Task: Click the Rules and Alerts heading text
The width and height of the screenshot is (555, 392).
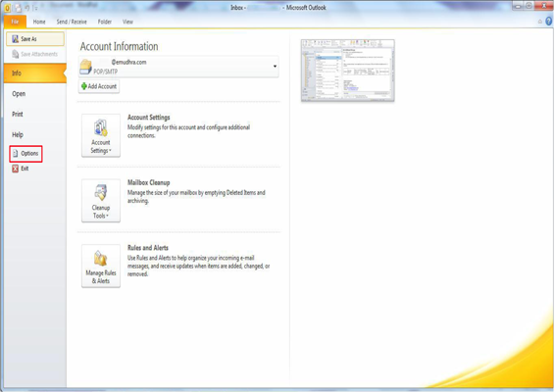Action: pos(148,248)
